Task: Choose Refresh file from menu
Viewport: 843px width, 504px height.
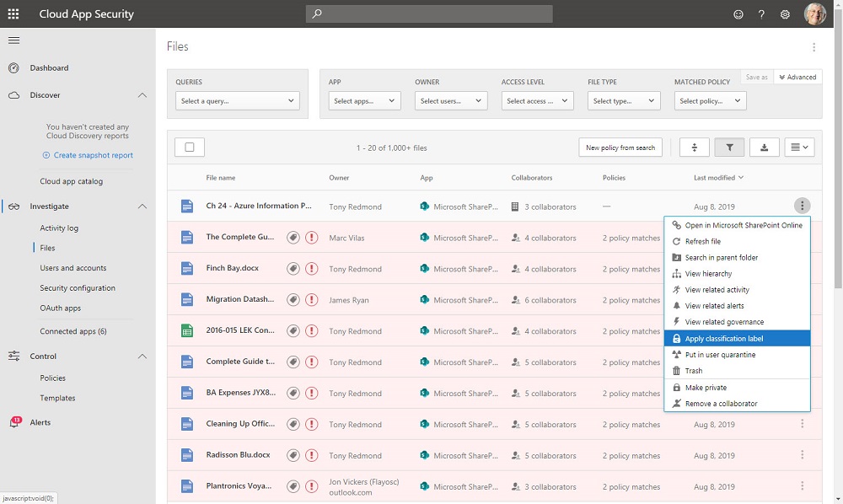Action: coord(737,242)
